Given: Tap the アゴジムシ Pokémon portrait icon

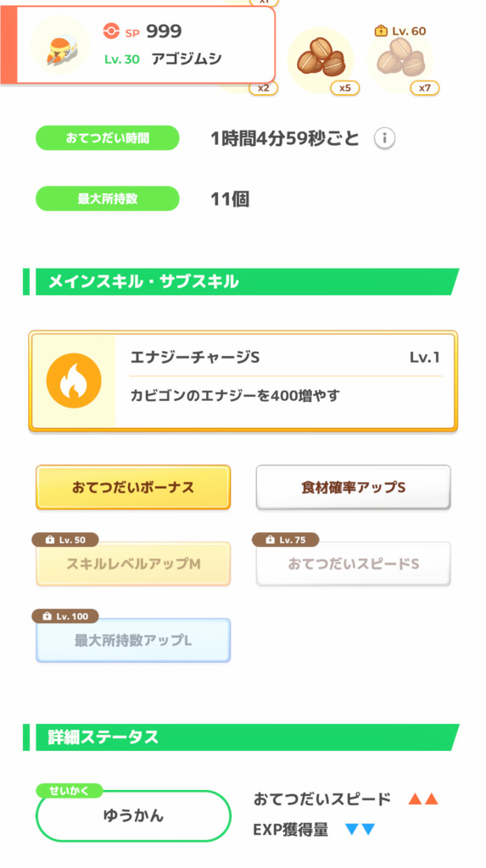Looking at the screenshot, I should click(60, 45).
